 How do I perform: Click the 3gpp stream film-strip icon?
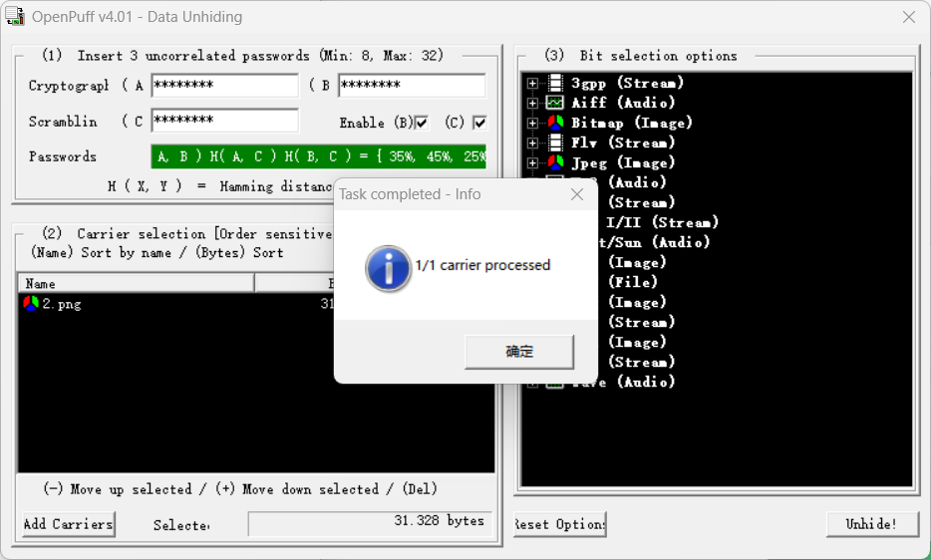coord(555,83)
